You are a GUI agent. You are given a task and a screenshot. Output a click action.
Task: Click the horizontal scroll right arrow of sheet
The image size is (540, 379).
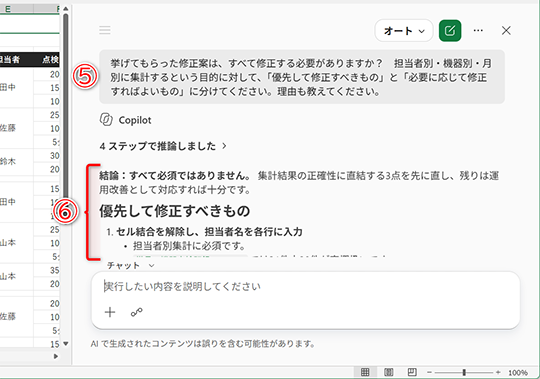(56, 356)
